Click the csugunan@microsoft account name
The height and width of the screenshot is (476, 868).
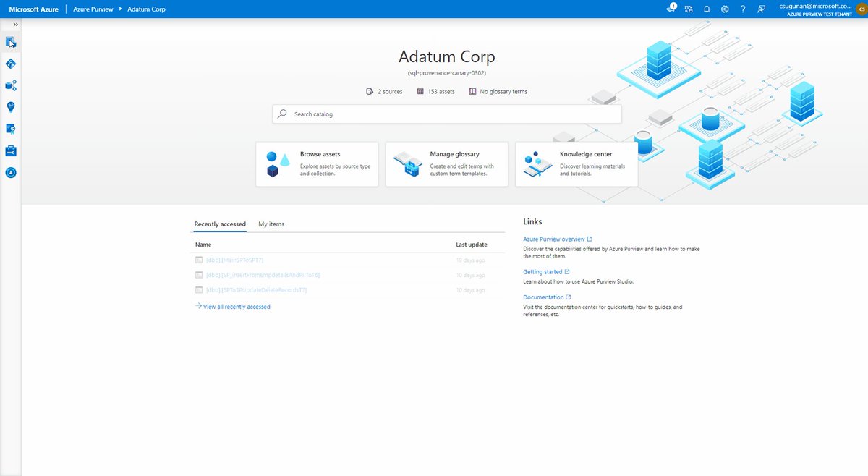[x=815, y=6]
